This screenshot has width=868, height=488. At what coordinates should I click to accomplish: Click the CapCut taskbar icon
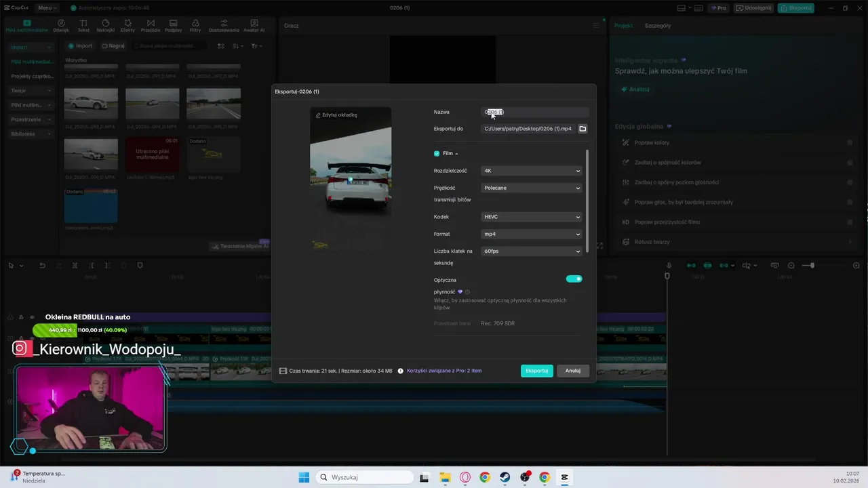click(x=565, y=477)
